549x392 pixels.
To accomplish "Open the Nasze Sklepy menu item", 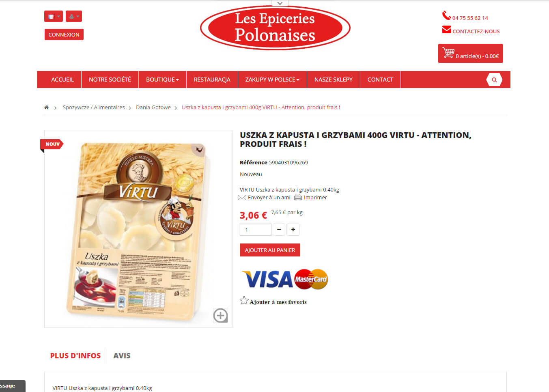I will [334, 80].
